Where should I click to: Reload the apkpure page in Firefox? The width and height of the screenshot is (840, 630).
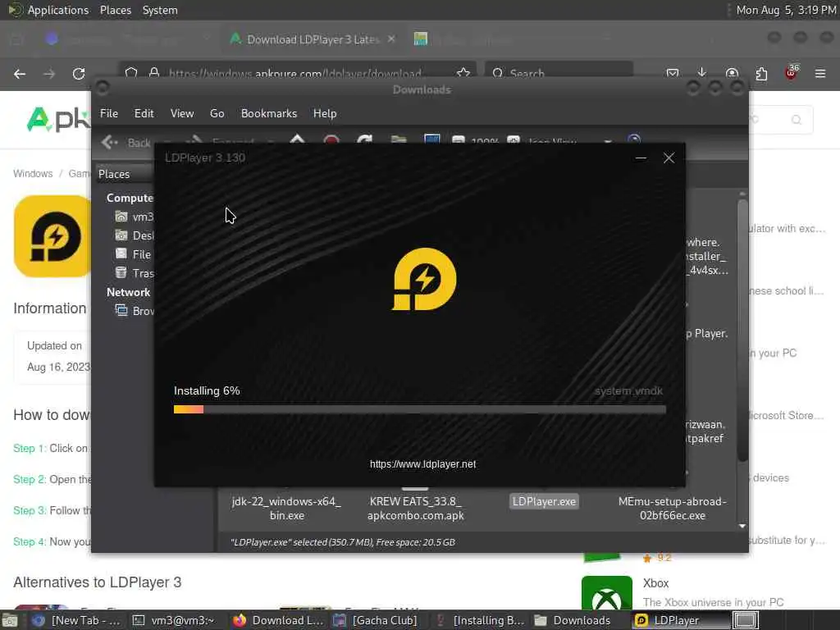coord(79,74)
